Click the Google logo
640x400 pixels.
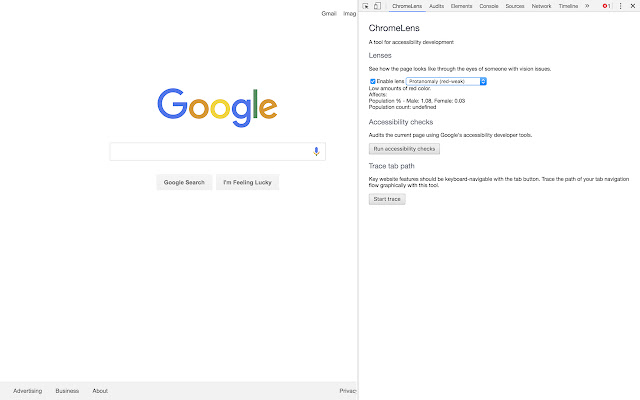217,107
